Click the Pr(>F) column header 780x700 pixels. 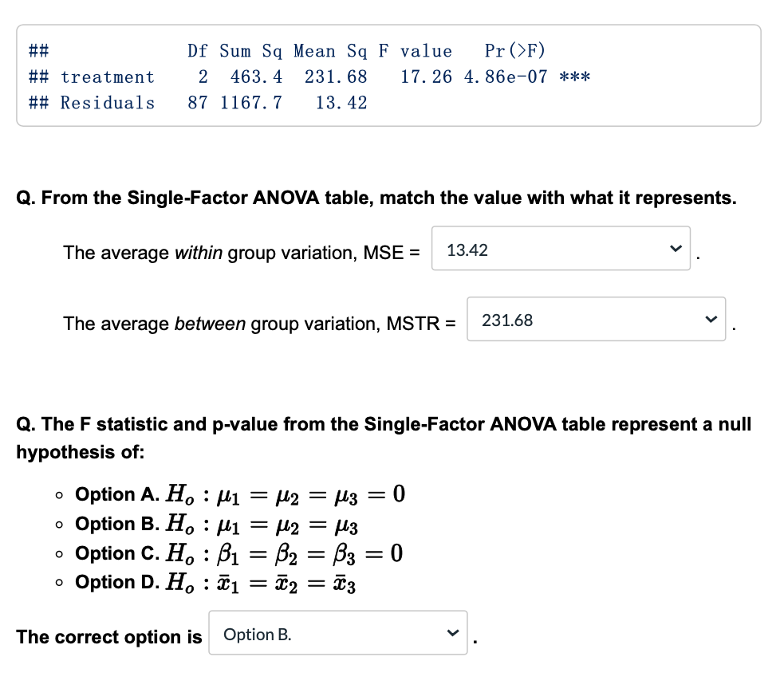pos(514,50)
